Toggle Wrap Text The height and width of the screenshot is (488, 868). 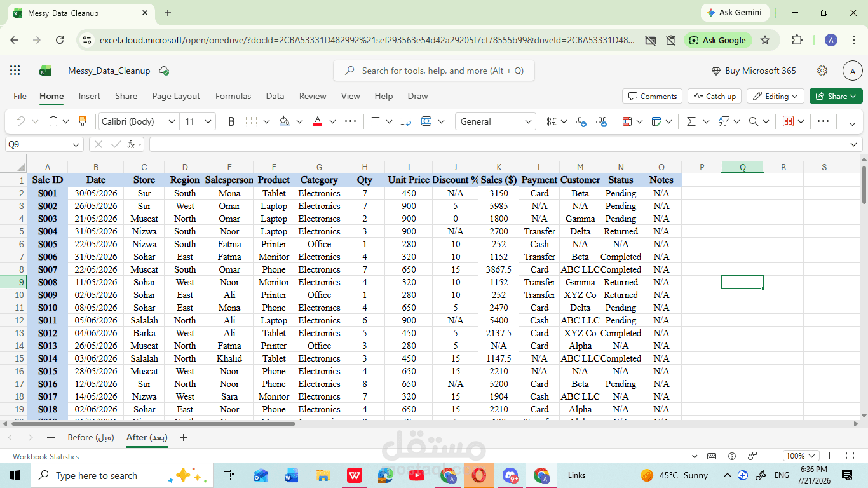click(x=406, y=121)
